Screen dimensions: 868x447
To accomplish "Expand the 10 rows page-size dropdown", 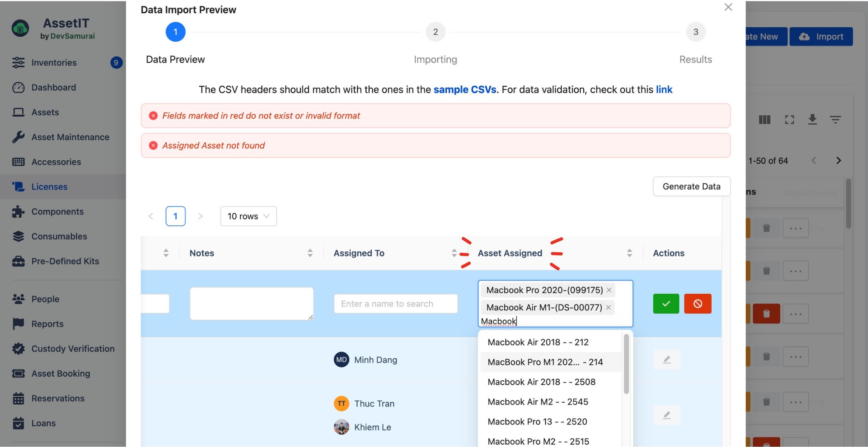I will pos(248,216).
